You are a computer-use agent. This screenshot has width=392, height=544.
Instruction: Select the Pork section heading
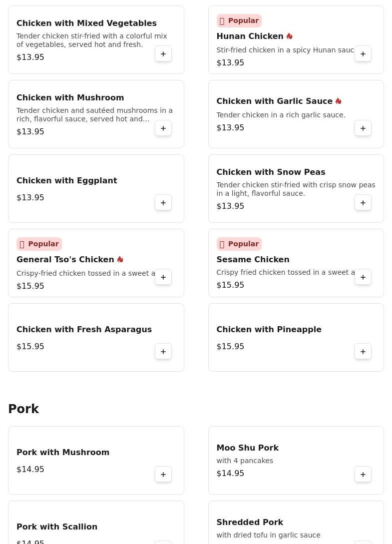[x=23, y=409]
